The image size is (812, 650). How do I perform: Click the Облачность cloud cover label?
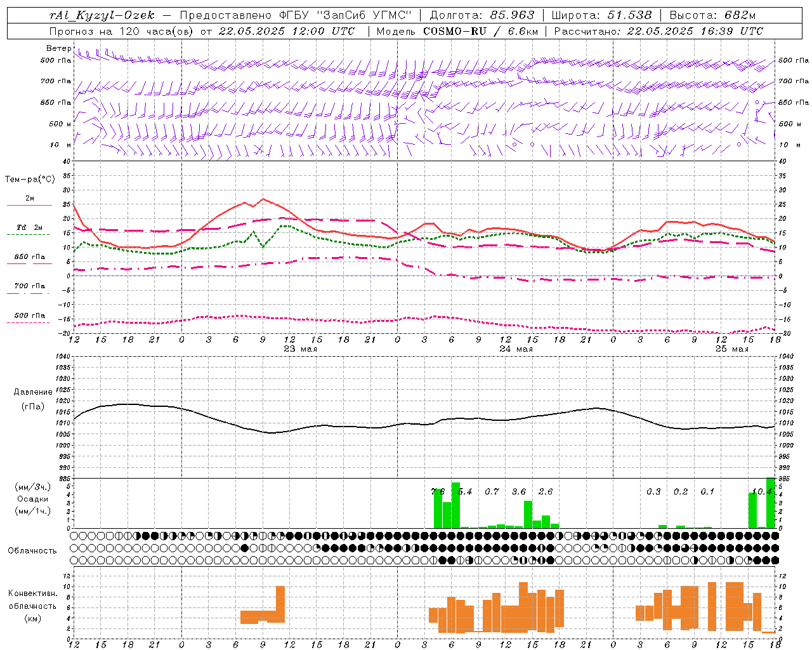click(x=32, y=551)
